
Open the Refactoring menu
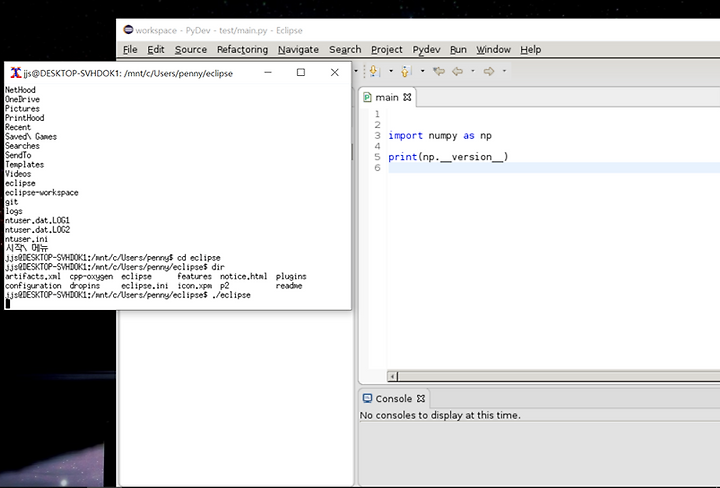(242, 50)
